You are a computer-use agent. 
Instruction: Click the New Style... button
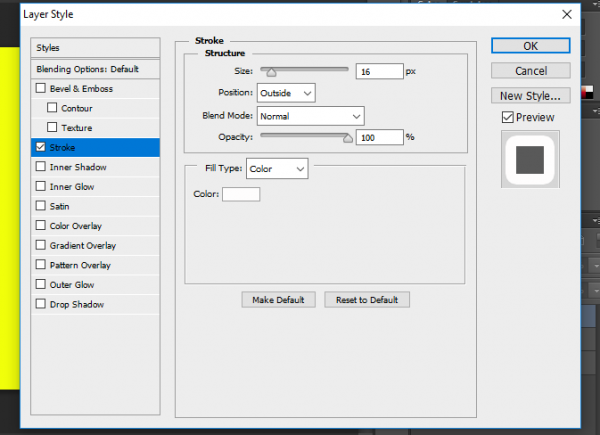[531, 96]
